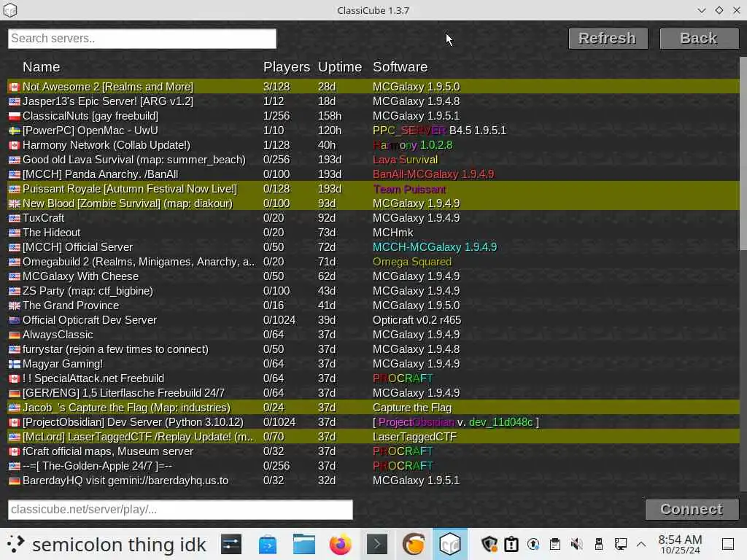
Task: Select Harmony Network (Collab Update!) server
Action: point(373,145)
